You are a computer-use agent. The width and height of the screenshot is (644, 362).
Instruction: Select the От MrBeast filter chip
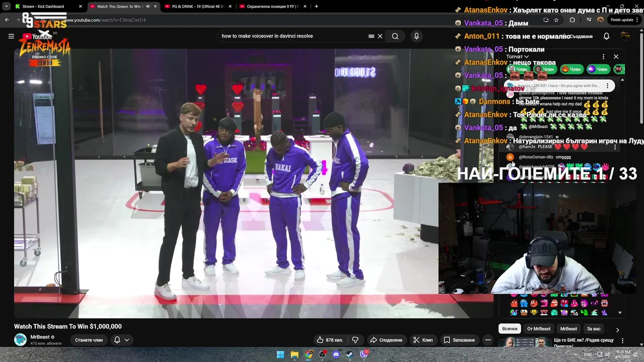pyautogui.click(x=538, y=329)
